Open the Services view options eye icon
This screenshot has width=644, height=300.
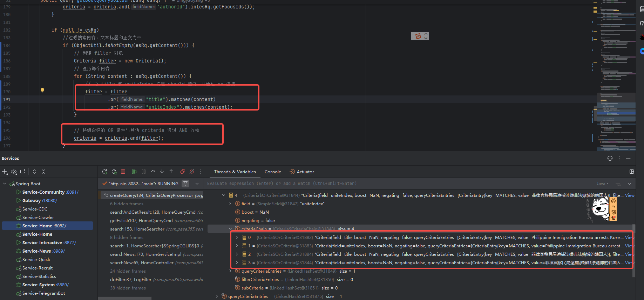[14, 172]
